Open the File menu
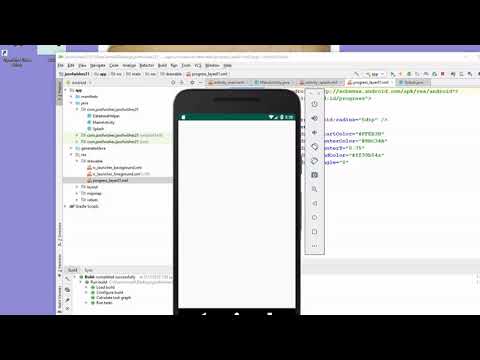 pyautogui.click(x=61, y=65)
